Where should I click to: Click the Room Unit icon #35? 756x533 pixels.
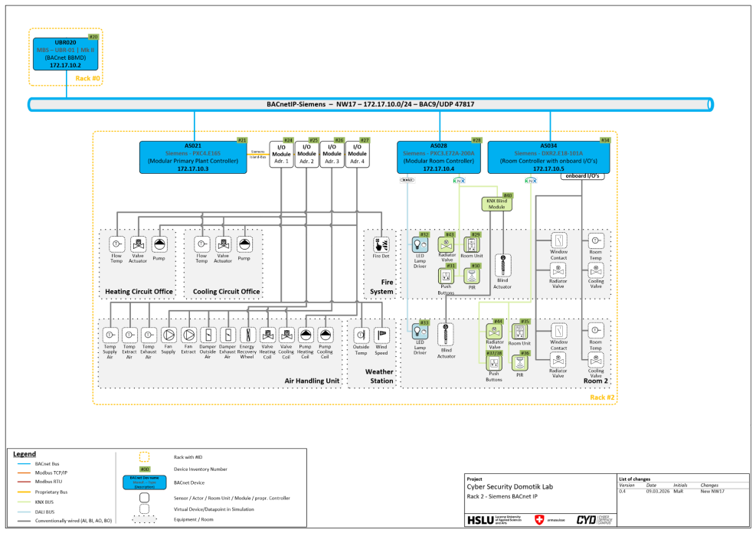pyautogui.click(x=520, y=332)
